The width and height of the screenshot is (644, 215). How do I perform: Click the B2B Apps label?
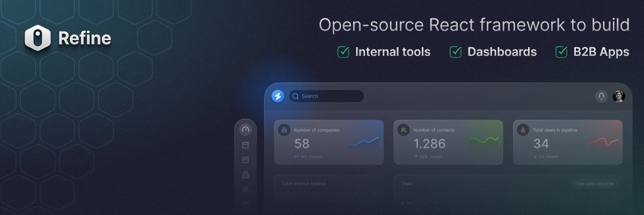(x=601, y=52)
